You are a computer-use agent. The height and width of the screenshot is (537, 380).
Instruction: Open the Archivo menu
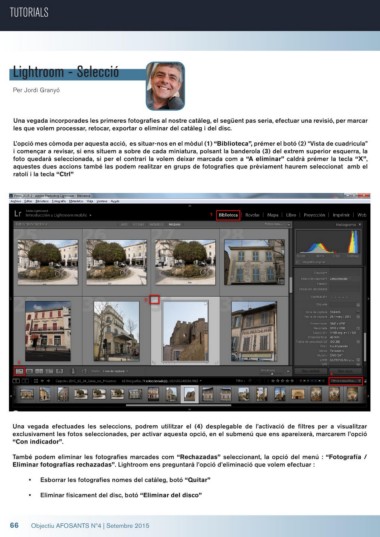click(16, 201)
